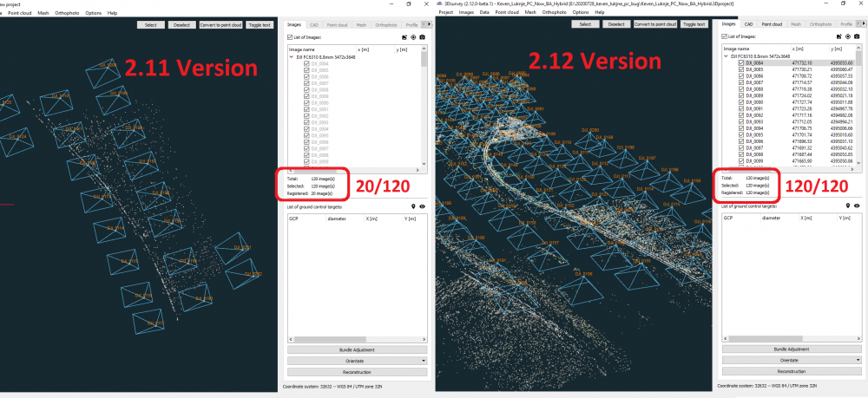Uncheck List of Images in right panel
868x398 pixels.
[x=724, y=36]
